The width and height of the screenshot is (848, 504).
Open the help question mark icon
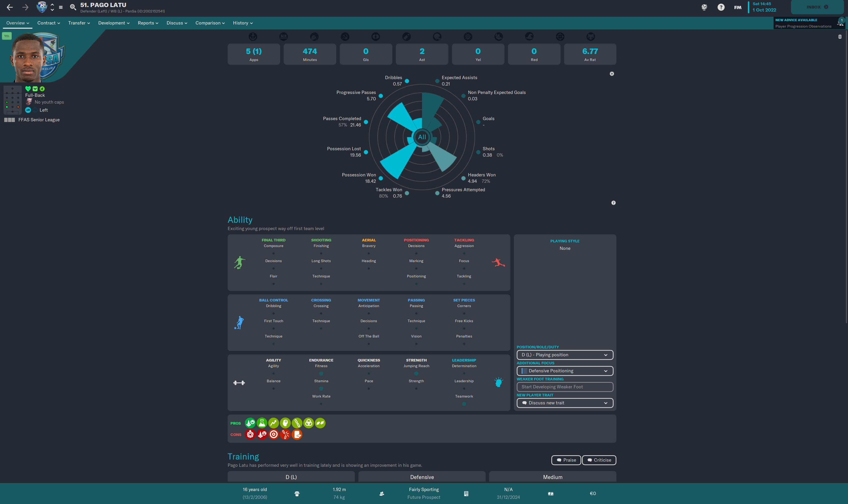[x=721, y=7]
